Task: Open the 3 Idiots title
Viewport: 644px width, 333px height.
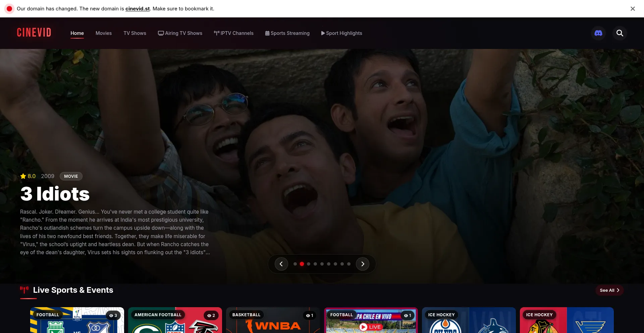Action: 55,194
